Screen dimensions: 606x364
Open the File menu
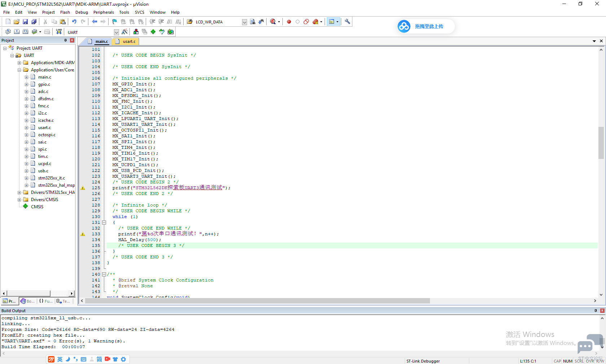point(6,12)
